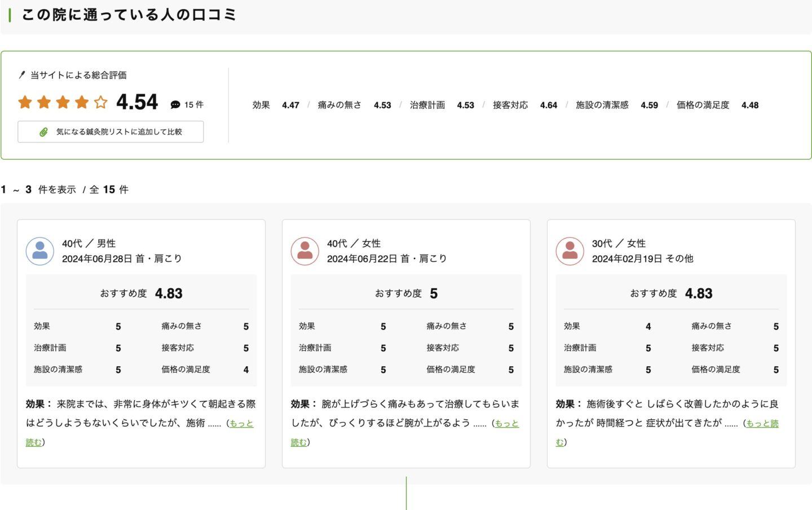Open もっと読む in the 30代 女性 review
The image size is (812, 510).
coord(762,423)
